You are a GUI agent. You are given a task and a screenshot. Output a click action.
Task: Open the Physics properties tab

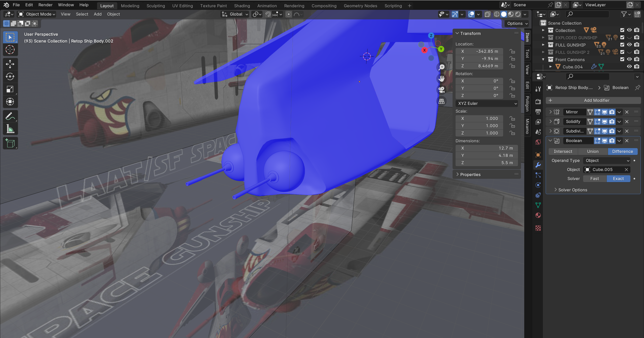tap(538, 185)
